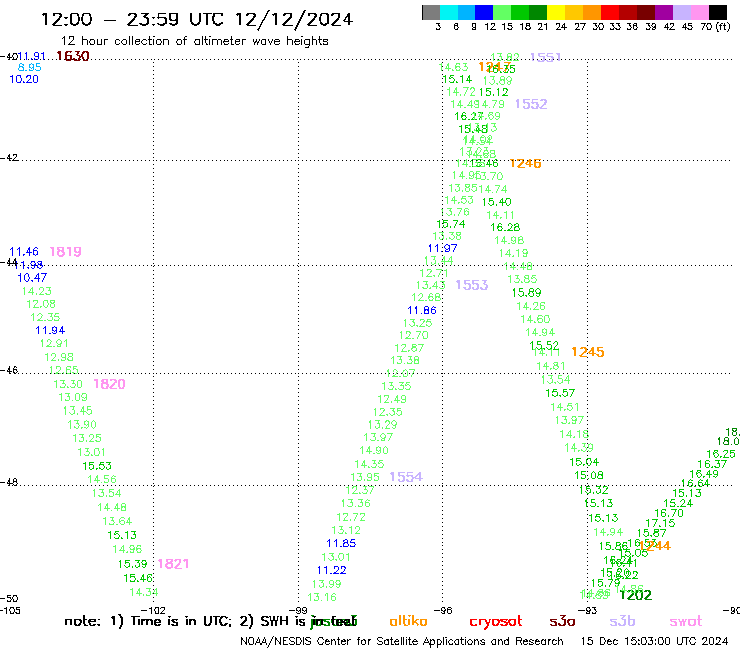This screenshot has height=650, width=740.
Task: Click the lavender '1552' time stamp
Action: 531,104
